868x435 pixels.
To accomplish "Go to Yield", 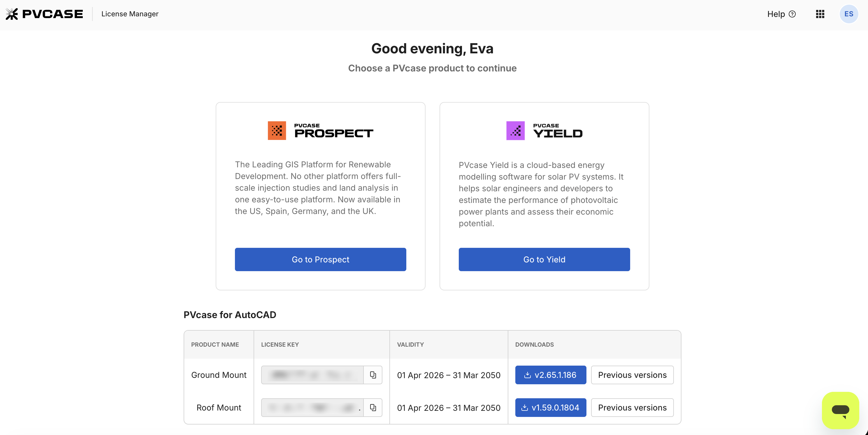I will pyautogui.click(x=544, y=259).
